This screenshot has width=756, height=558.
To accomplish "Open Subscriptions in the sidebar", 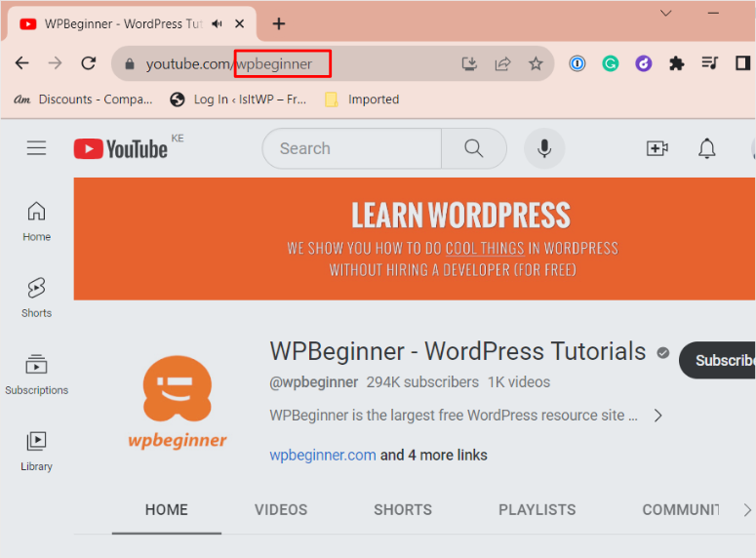I will click(37, 375).
